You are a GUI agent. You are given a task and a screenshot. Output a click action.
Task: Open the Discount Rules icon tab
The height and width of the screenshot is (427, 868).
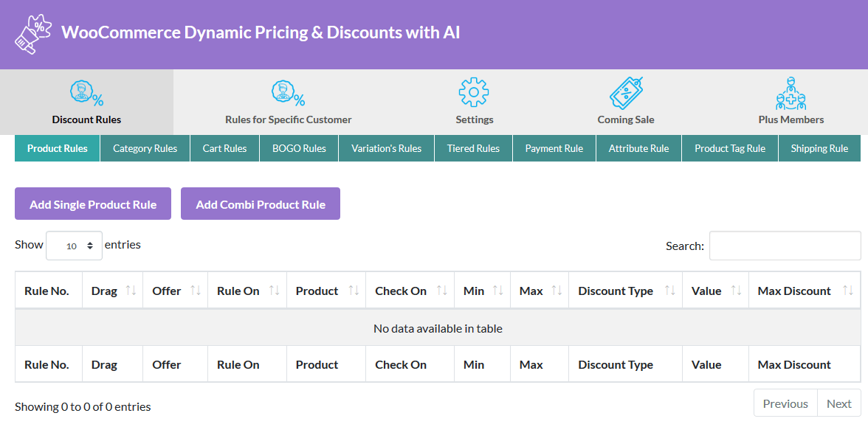(x=86, y=94)
